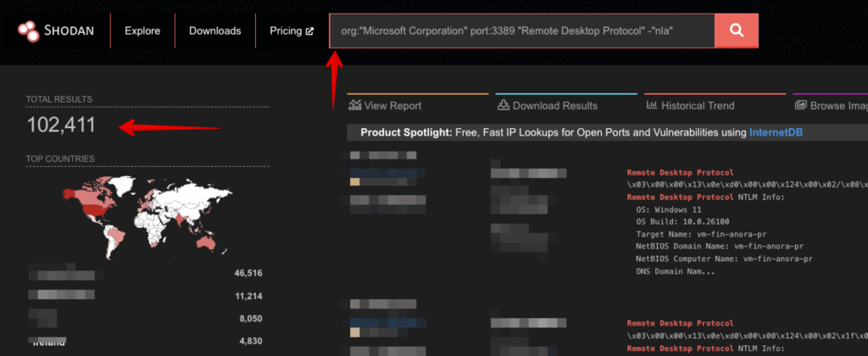Focus the Shodan search query field
868x356 pixels.
point(521,31)
